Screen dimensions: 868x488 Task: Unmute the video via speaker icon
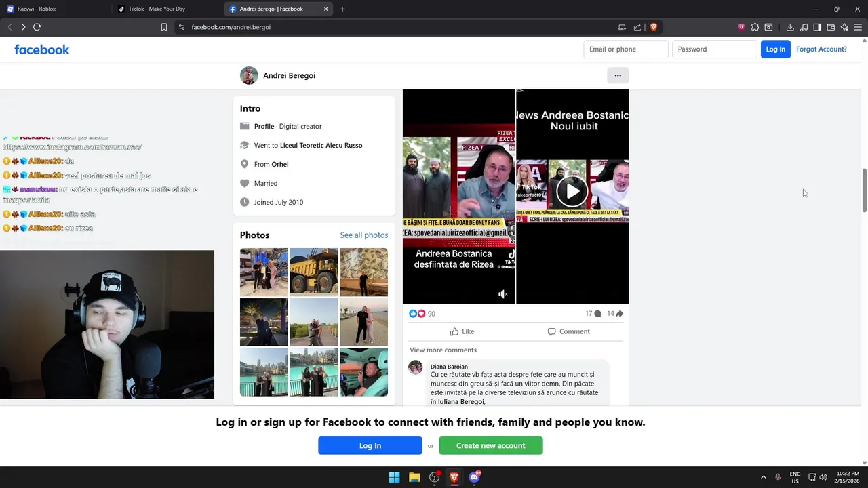click(x=502, y=293)
